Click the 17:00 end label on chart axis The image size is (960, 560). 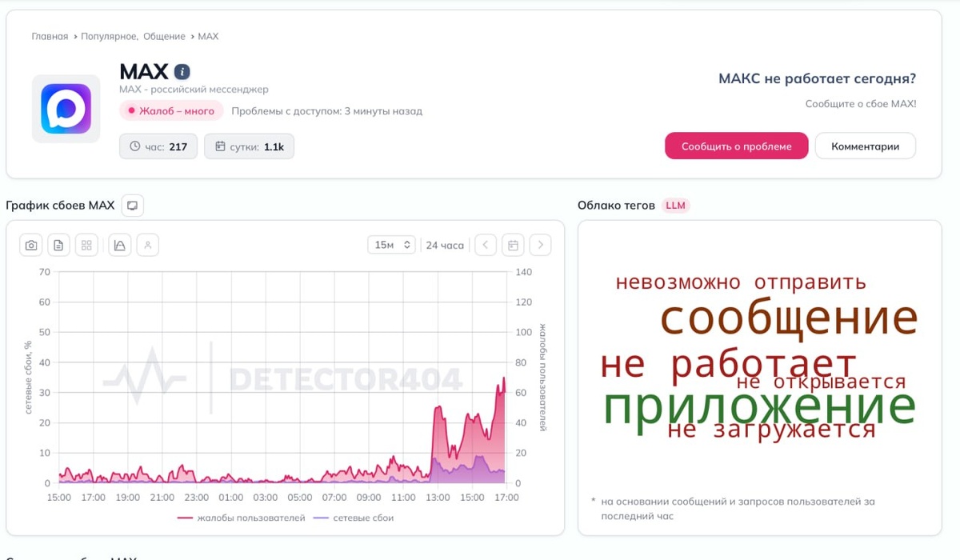[506, 498]
